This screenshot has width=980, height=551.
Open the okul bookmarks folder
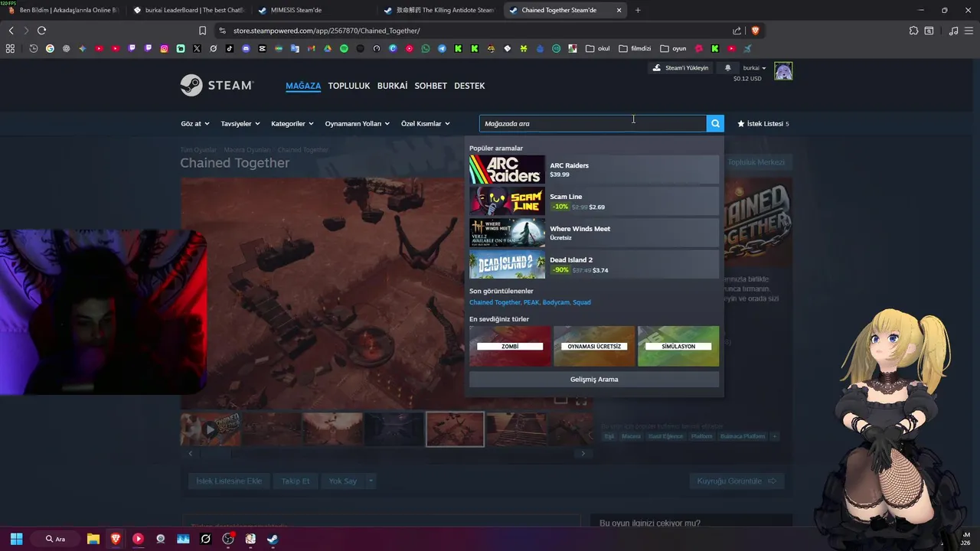coord(598,48)
